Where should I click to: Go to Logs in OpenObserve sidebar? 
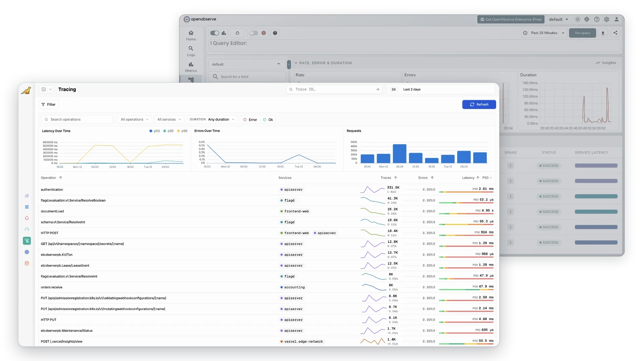coord(191,51)
